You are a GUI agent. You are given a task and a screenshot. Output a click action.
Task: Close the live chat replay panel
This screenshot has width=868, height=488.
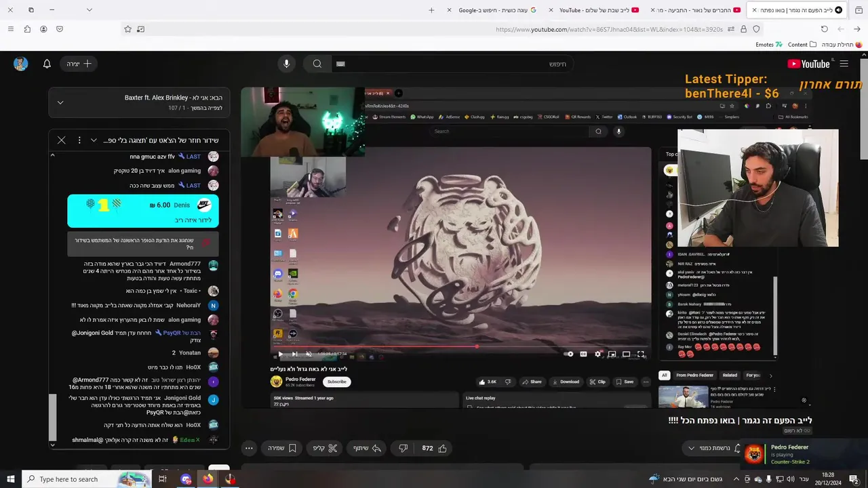pyautogui.click(x=61, y=140)
